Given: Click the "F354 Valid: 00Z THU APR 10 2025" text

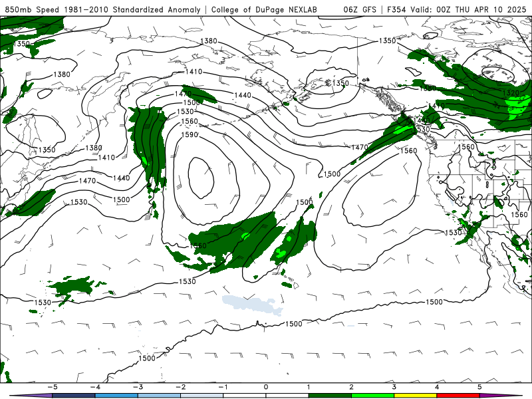Looking at the screenshot, I should 456,9.
